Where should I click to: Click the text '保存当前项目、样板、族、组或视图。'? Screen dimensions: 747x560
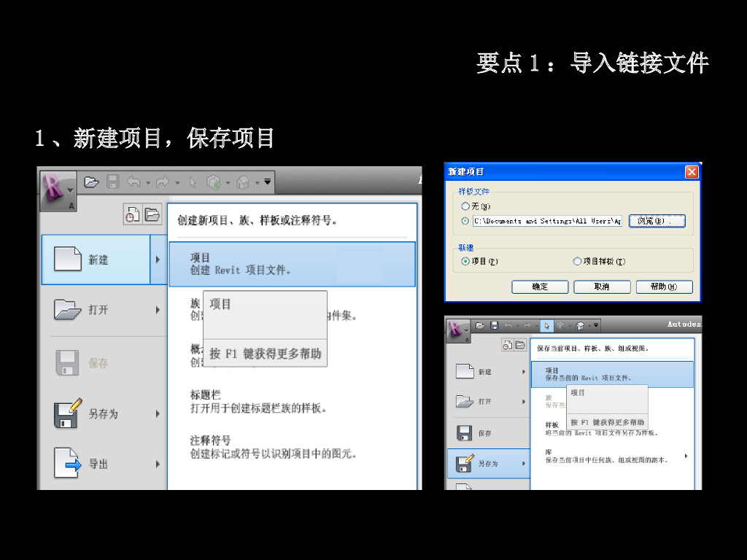[592, 349]
